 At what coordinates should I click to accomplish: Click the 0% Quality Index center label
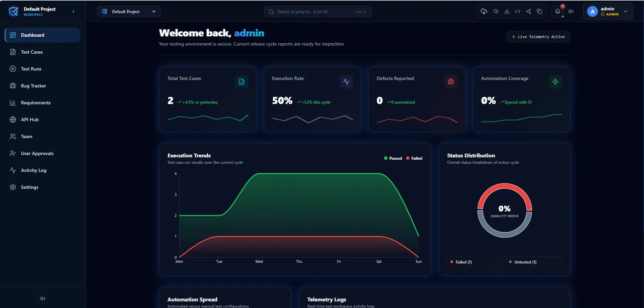pos(505,211)
